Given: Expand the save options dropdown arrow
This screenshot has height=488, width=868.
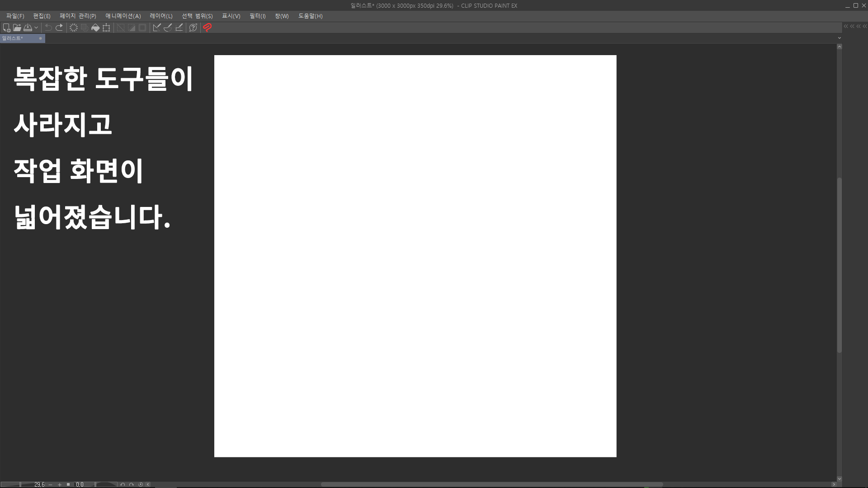Looking at the screenshot, I should click(36, 28).
